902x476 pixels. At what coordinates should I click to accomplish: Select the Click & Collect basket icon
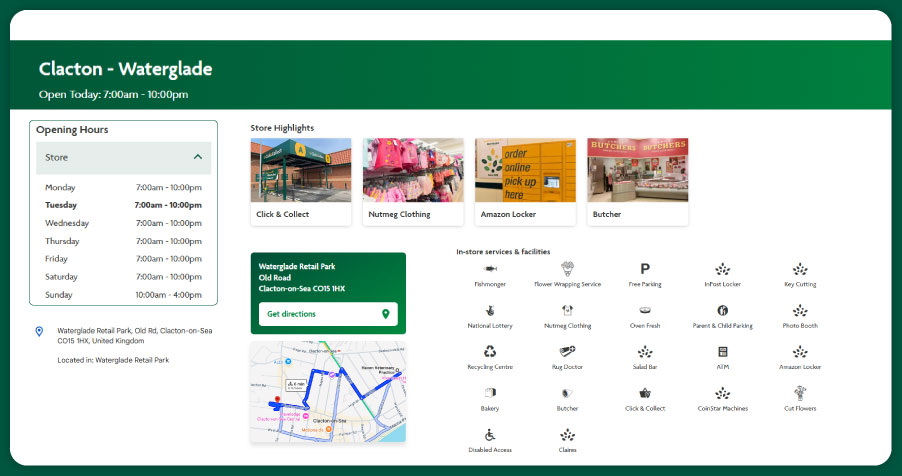(x=645, y=393)
